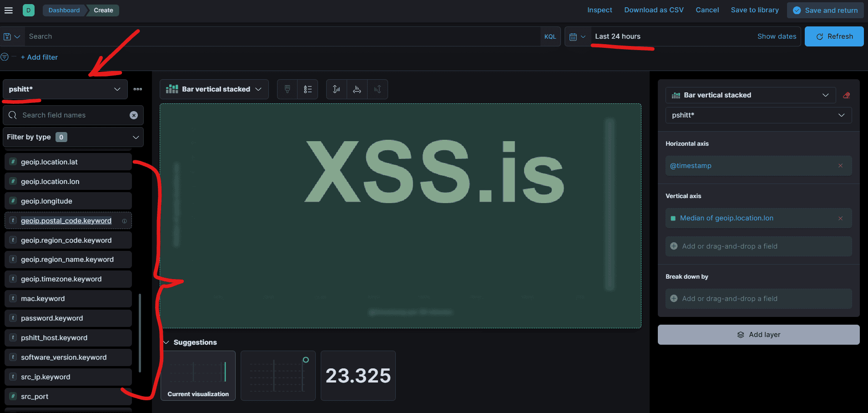Screen dimensions: 868x413
Task: Open the legend settings icon
Action: tap(308, 89)
